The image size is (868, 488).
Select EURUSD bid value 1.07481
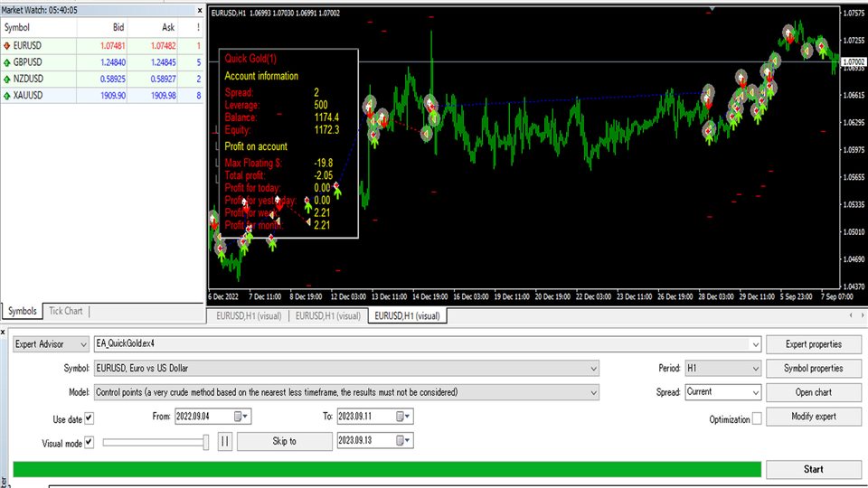coord(113,46)
